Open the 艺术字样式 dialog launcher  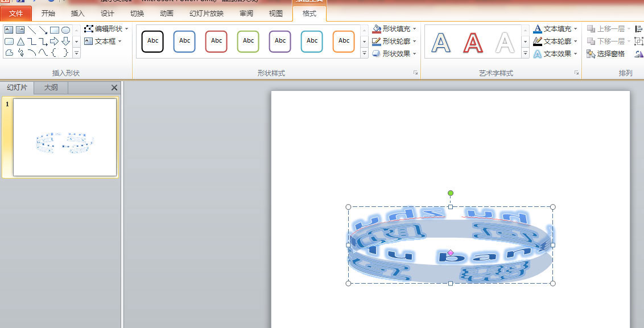[x=576, y=73]
